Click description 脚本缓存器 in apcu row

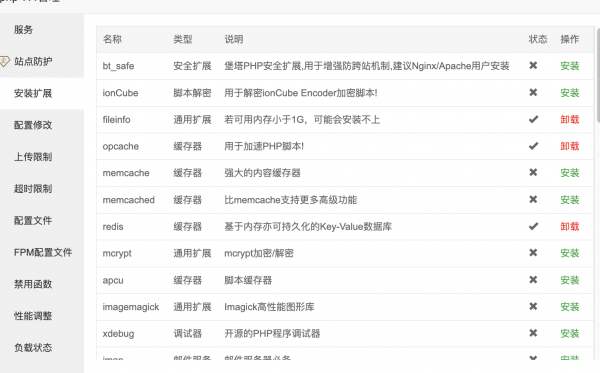click(248, 280)
